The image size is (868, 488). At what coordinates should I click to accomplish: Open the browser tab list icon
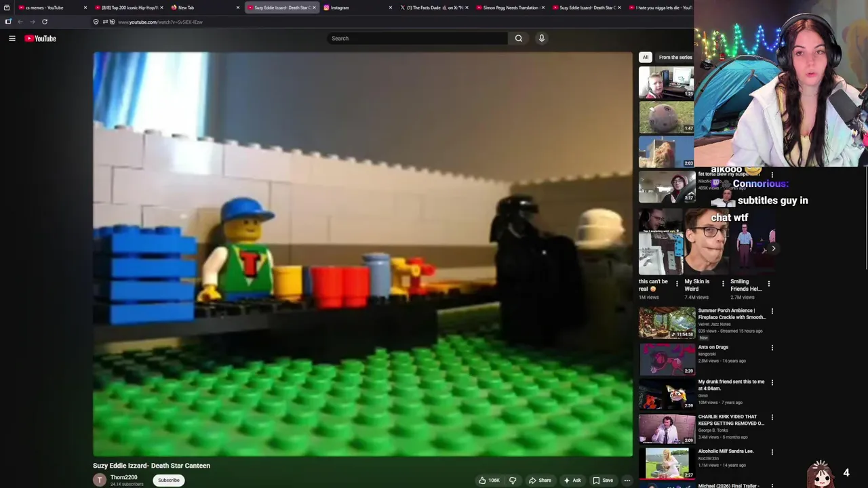(x=7, y=7)
